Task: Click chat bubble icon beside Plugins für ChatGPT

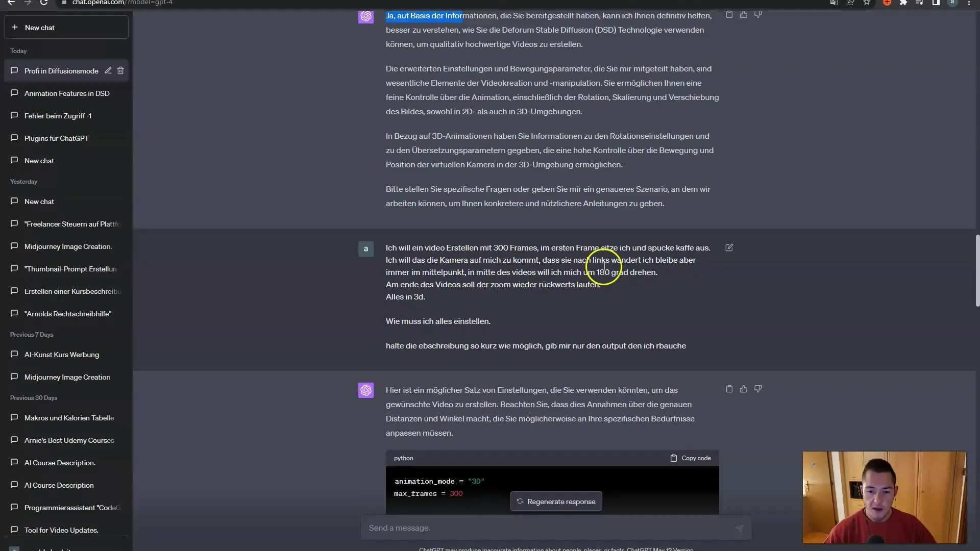Action: (x=14, y=138)
